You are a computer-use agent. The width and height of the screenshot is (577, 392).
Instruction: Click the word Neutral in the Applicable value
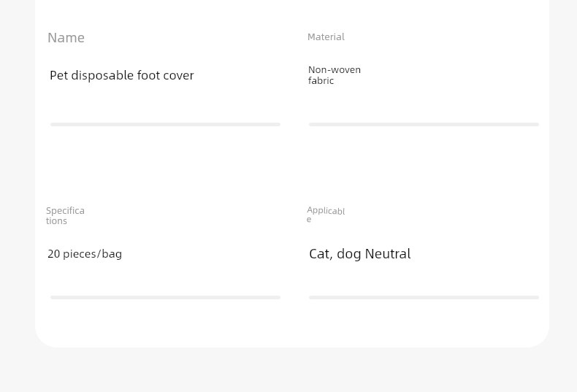(388, 254)
